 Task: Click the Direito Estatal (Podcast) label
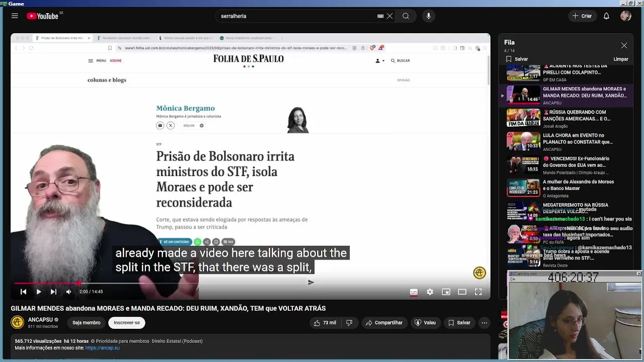[177, 341]
